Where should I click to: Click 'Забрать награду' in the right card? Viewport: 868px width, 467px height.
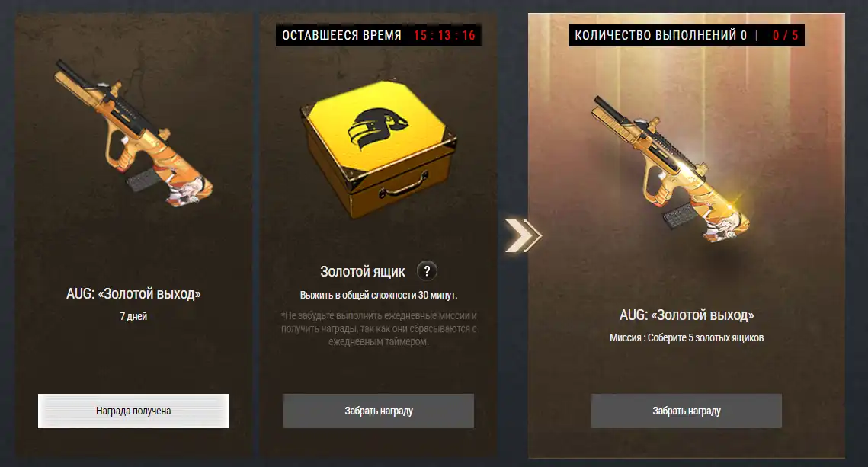(687, 411)
